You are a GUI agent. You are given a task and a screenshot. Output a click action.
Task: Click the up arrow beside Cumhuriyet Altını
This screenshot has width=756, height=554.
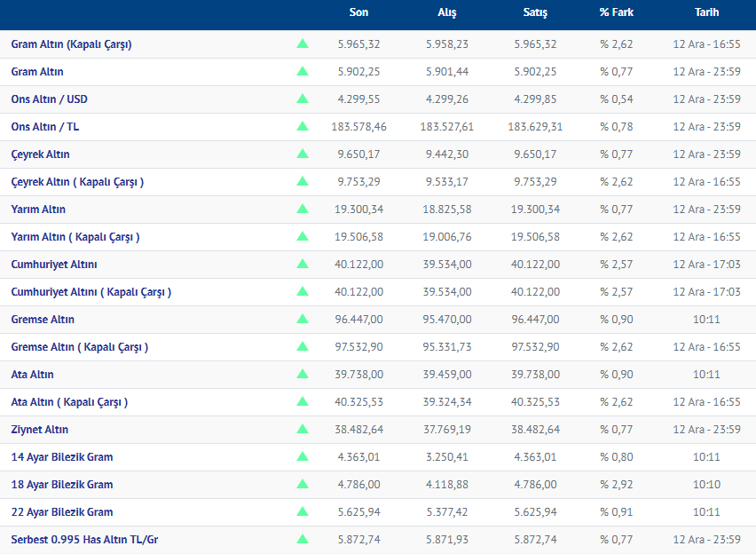click(303, 265)
